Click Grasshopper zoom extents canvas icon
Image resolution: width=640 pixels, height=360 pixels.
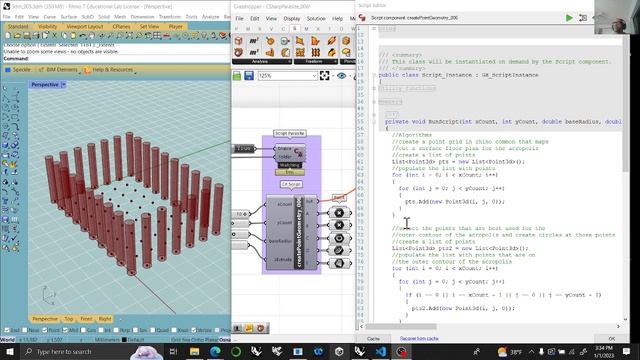(324, 76)
